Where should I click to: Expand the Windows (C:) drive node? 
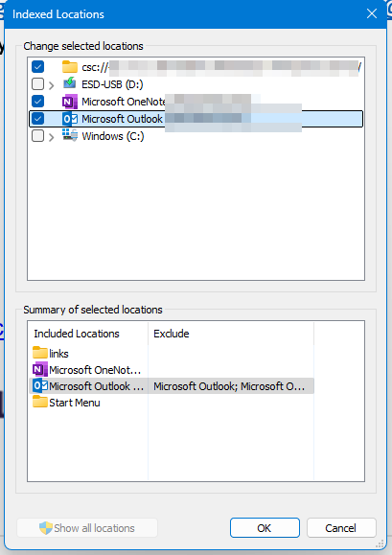coord(52,137)
